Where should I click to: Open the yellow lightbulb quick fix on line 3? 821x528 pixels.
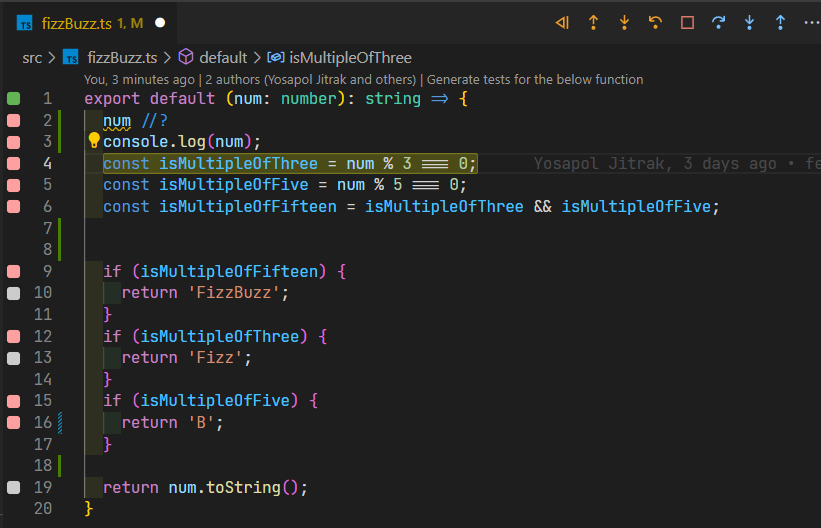coord(94,141)
